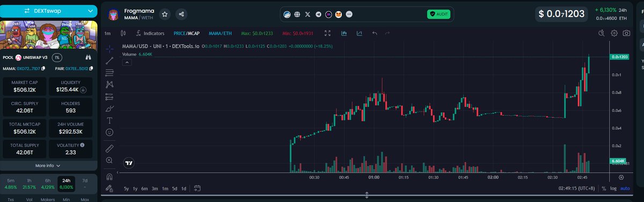Show more links with ellipsis icon
Screen dimensions: 644x202
[x=349, y=15]
